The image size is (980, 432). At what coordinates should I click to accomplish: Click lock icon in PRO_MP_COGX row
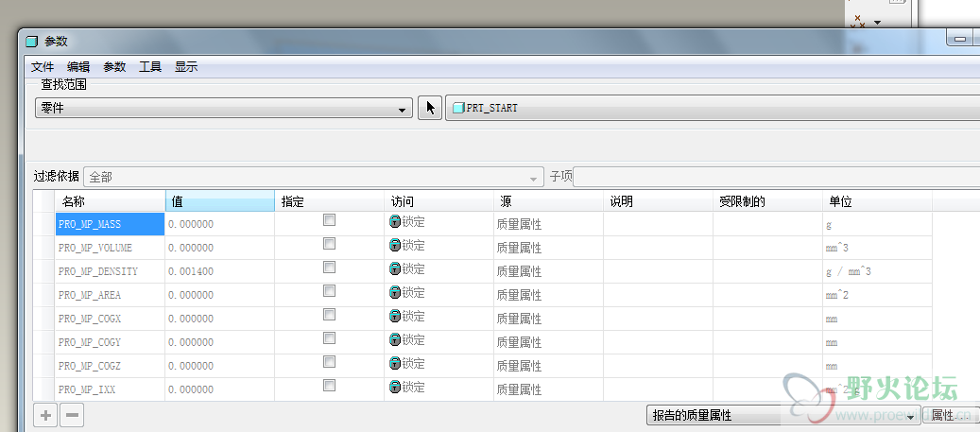click(x=395, y=316)
